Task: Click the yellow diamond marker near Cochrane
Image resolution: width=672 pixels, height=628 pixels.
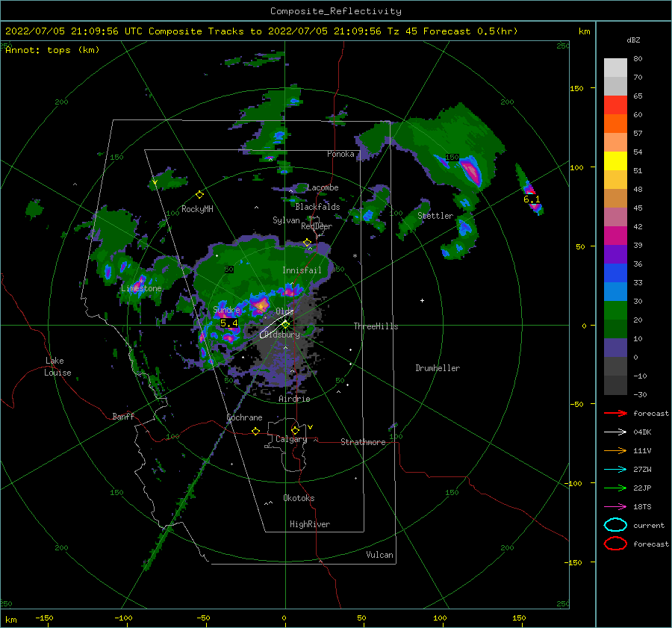Action: [x=255, y=431]
